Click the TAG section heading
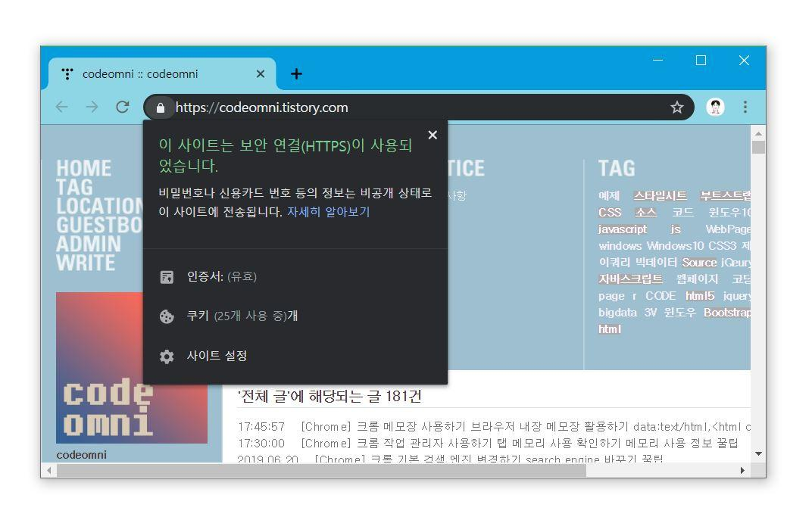The width and height of the screenshot is (812, 517). (617, 168)
